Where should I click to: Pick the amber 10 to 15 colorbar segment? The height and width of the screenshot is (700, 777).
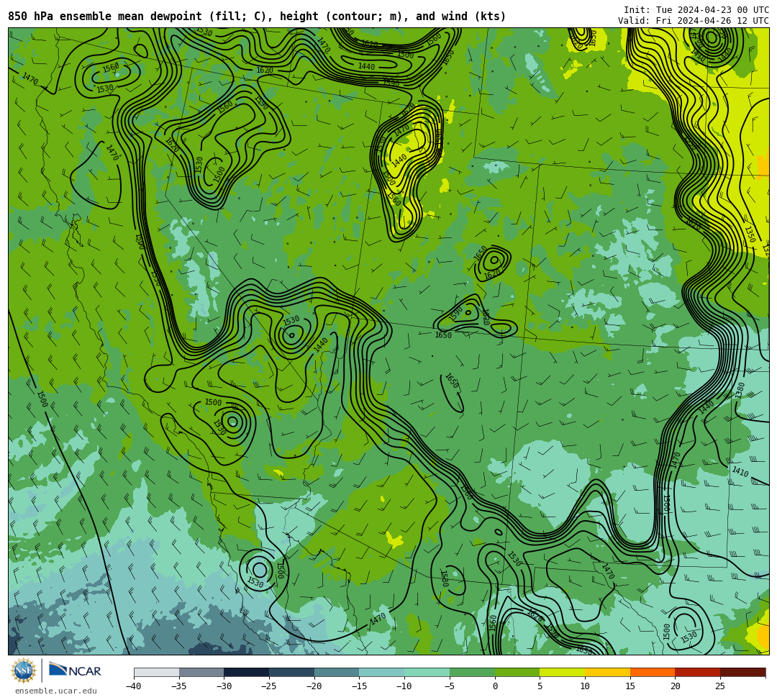[x=607, y=672]
